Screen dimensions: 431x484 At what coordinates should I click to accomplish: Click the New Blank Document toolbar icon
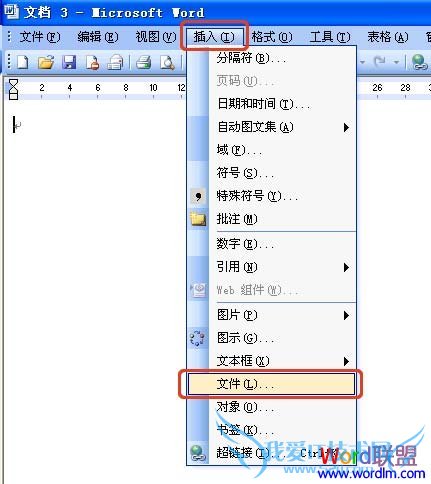click(x=23, y=62)
